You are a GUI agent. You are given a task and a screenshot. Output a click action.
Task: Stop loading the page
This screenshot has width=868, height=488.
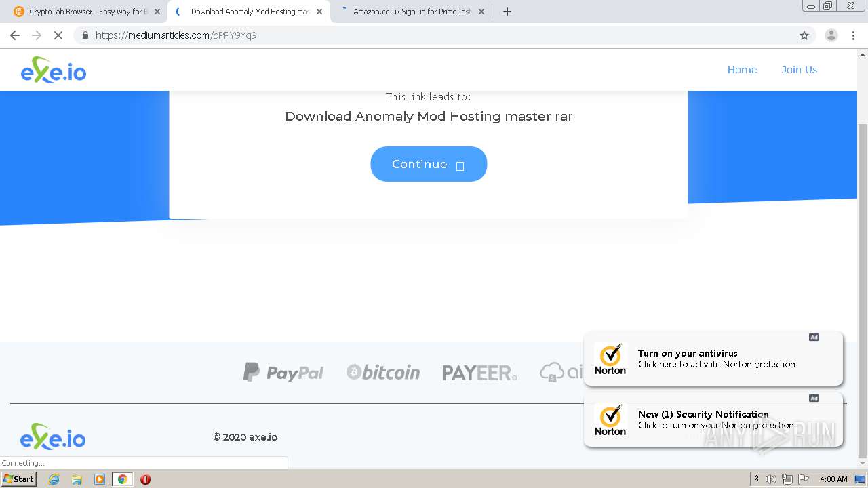pos(58,35)
